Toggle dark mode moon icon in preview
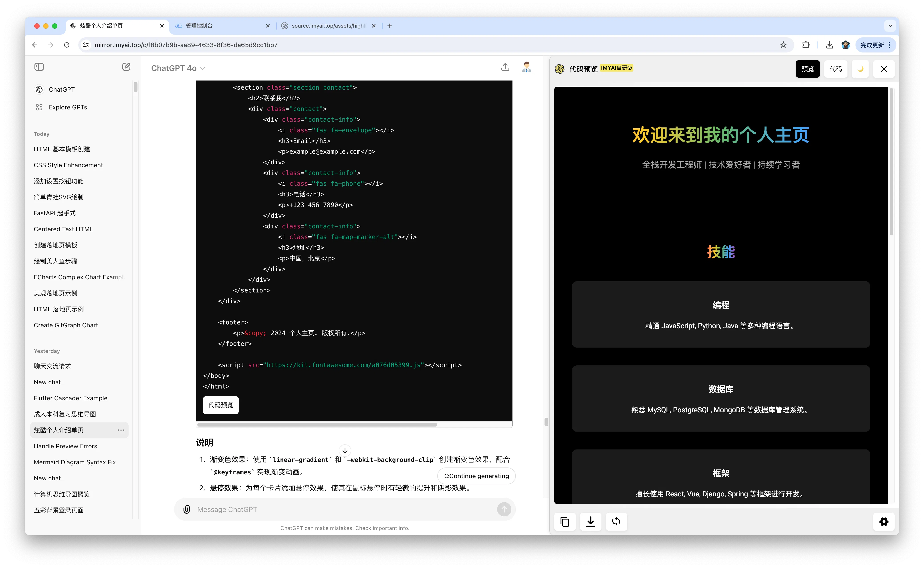Viewport: 924px width, 568px height. 860,69
